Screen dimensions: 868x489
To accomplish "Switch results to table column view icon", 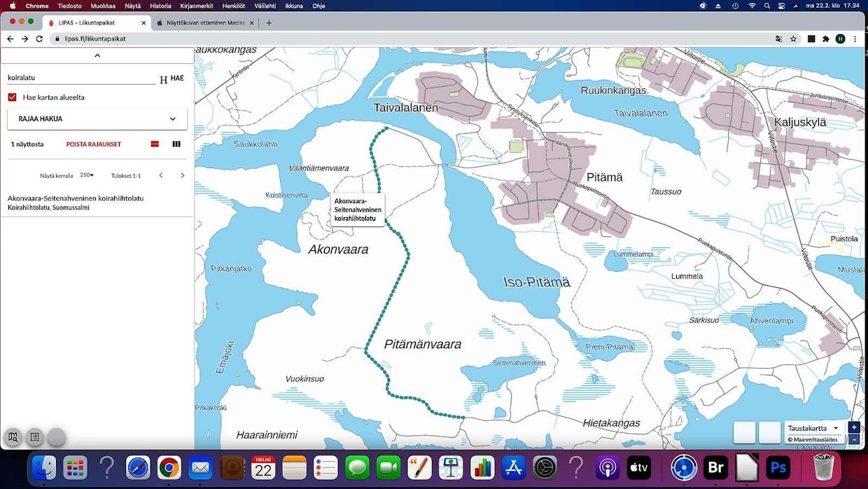I will pyautogui.click(x=176, y=144).
